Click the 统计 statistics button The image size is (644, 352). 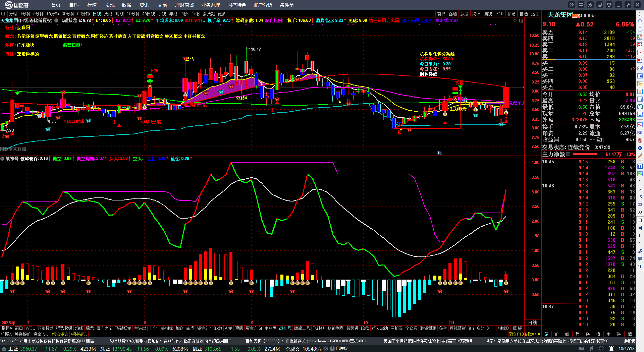point(476,14)
